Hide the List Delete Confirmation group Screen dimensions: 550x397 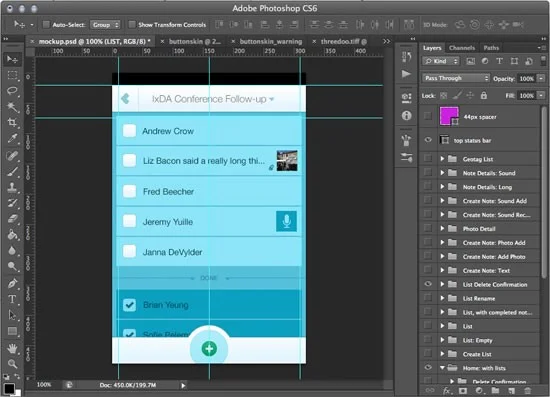click(x=428, y=284)
